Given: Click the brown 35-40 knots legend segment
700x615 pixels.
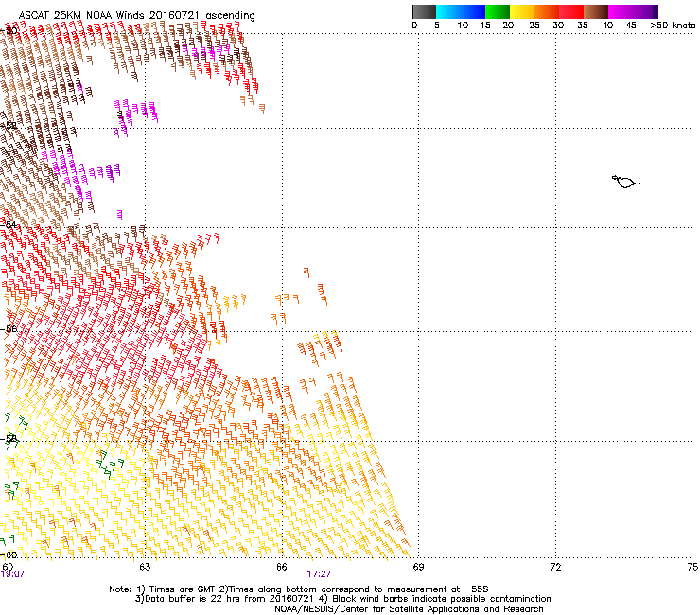Looking at the screenshot, I should [x=596, y=11].
